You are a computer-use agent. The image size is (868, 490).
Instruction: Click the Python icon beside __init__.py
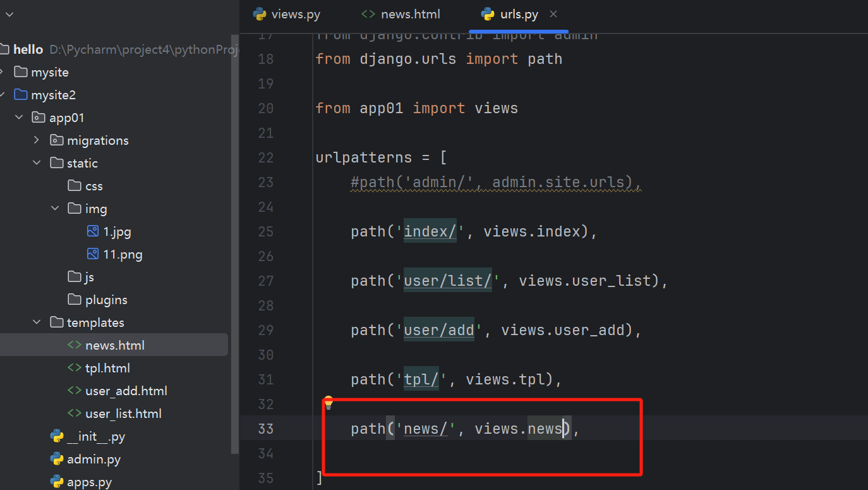click(x=57, y=436)
